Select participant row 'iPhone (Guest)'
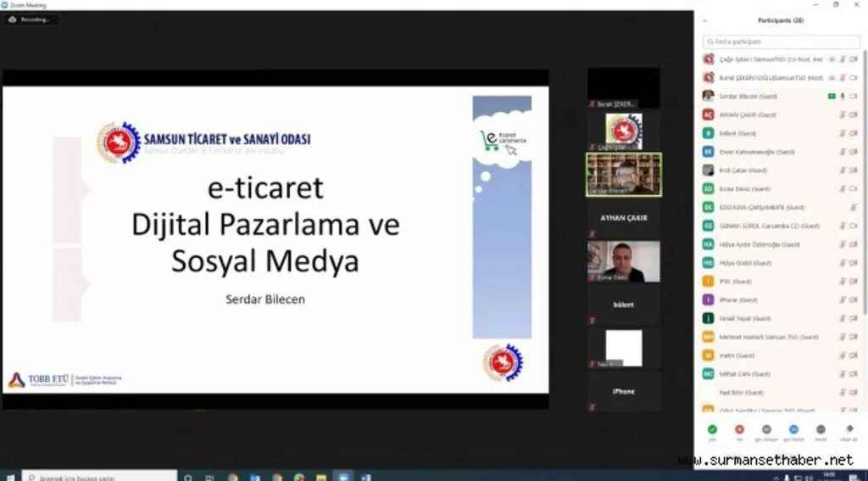The height and width of the screenshot is (481, 868). [x=780, y=299]
